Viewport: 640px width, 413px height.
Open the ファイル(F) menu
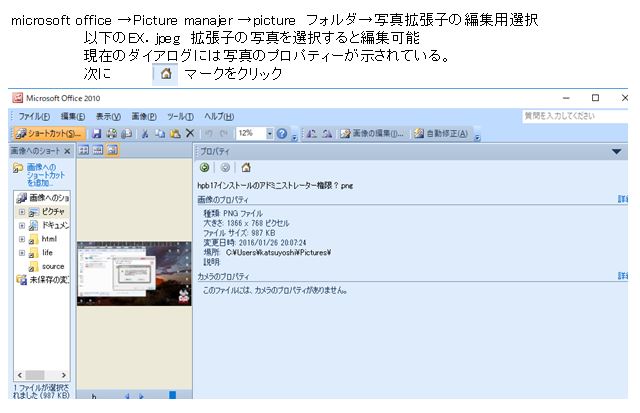coord(33,116)
